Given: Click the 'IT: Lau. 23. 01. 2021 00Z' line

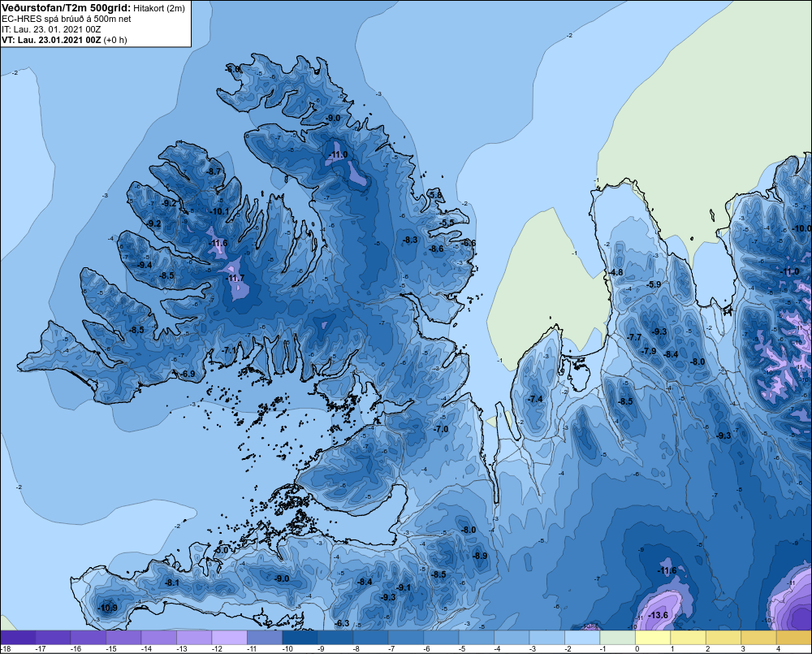Looking at the screenshot, I should (51, 29).
